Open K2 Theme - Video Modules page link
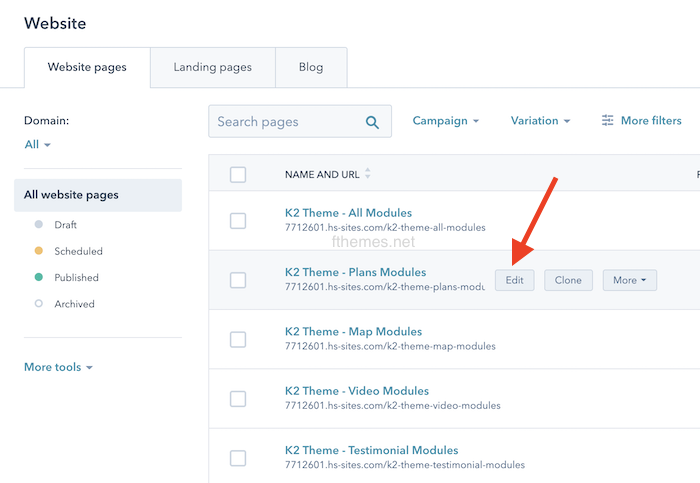700x483 pixels. (x=357, y=391)
